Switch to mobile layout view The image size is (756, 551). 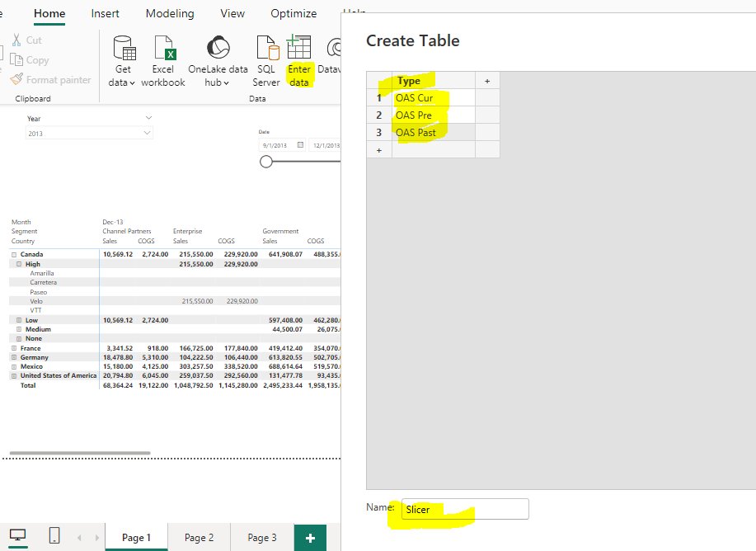54,535
